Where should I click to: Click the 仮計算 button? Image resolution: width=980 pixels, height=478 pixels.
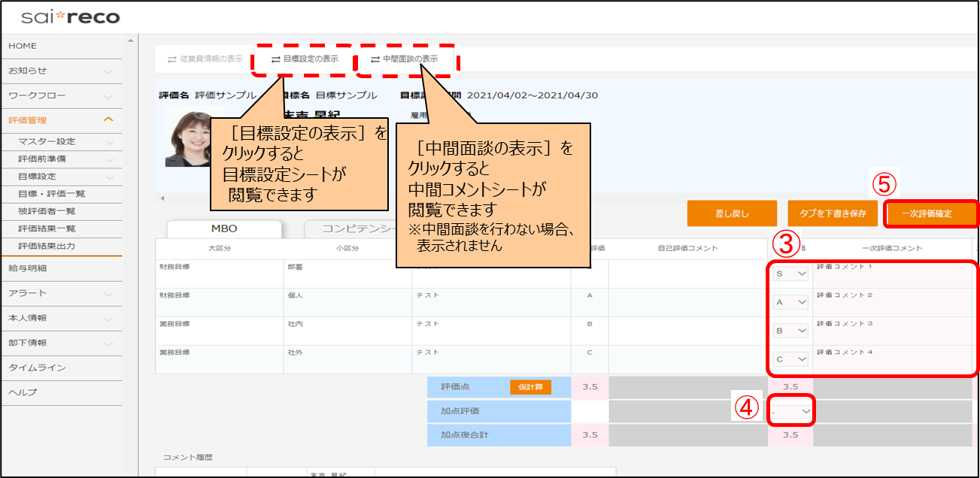click(x=530, y=387)
